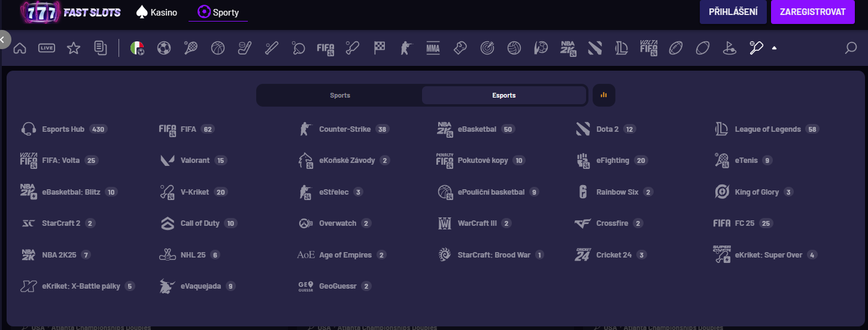This screenshot has height=330, width=868.
Task: Open Overwatch category
Action: (335, 223)
